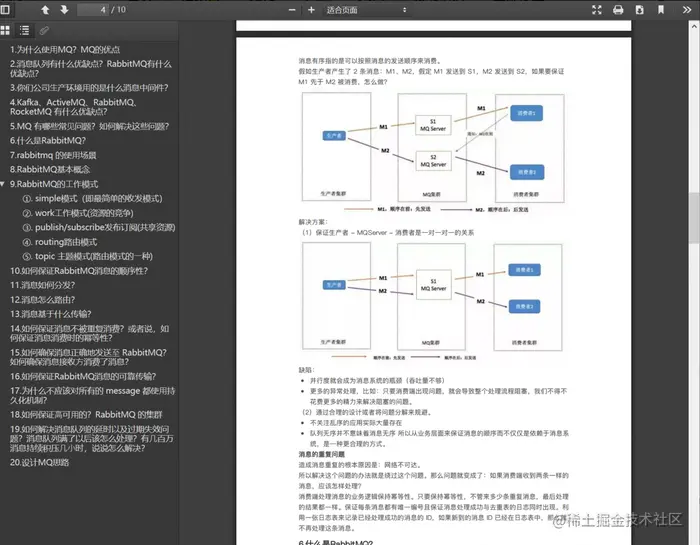The height and width of the screenshot is (545, 700).
Task: Show thumbnails view in sidebar
Action: 5,30
